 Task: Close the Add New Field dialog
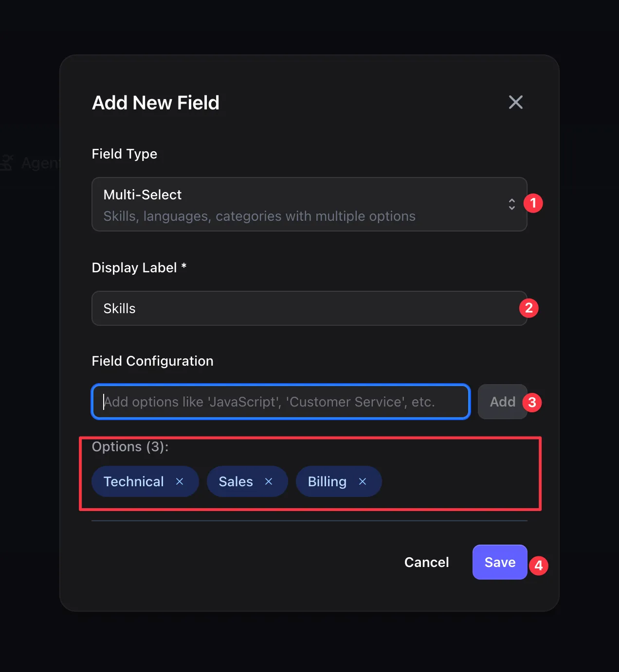pos(515,102)
